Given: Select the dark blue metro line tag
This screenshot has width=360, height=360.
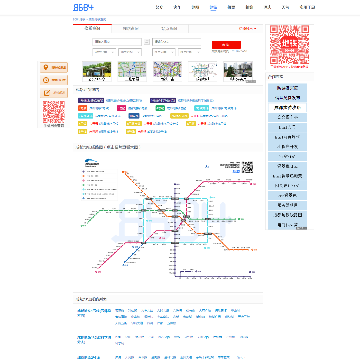Looking at the screenshot, I should 134,116.
